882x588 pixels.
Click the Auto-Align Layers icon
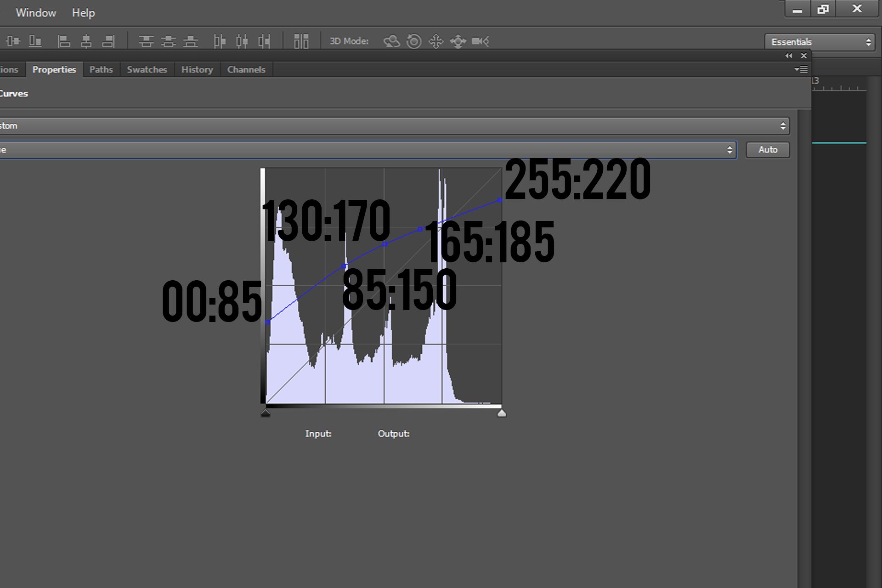[301, 41]
